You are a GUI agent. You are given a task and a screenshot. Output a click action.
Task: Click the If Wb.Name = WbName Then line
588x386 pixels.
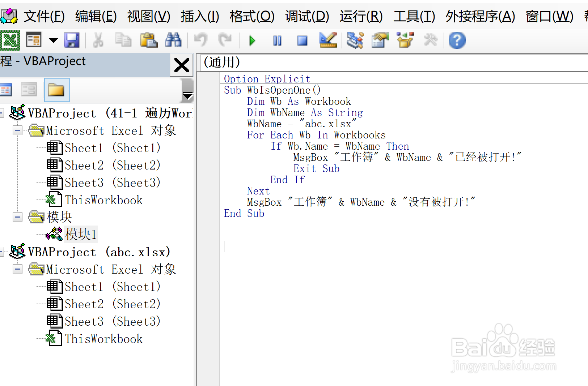coord(340,146)
